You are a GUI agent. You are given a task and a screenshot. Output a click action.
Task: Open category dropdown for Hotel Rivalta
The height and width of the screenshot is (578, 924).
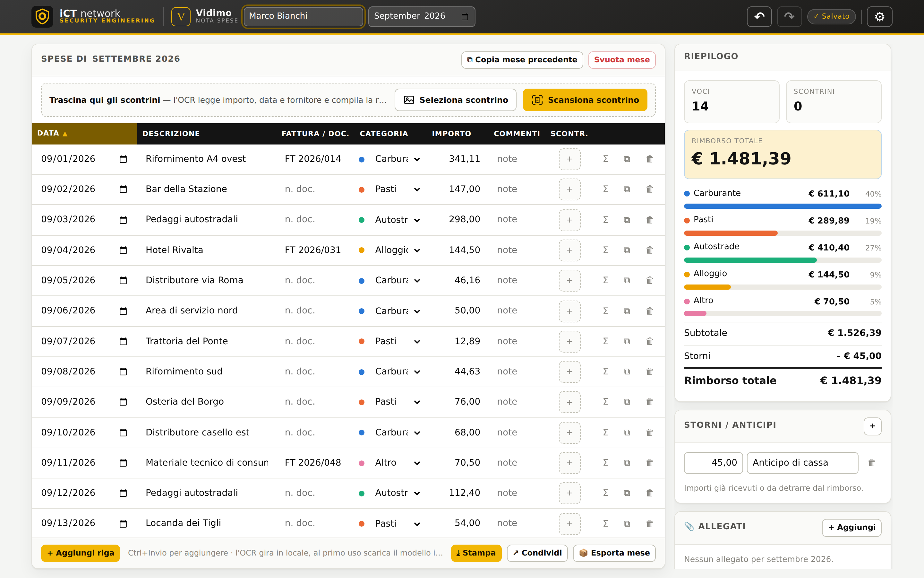[x=398, y=250]
